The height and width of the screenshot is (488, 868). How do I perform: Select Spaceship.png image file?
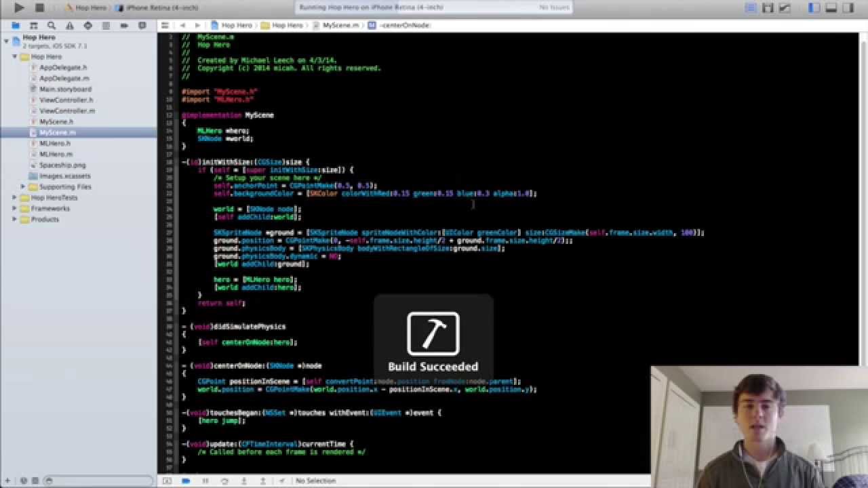click(62, 165)
